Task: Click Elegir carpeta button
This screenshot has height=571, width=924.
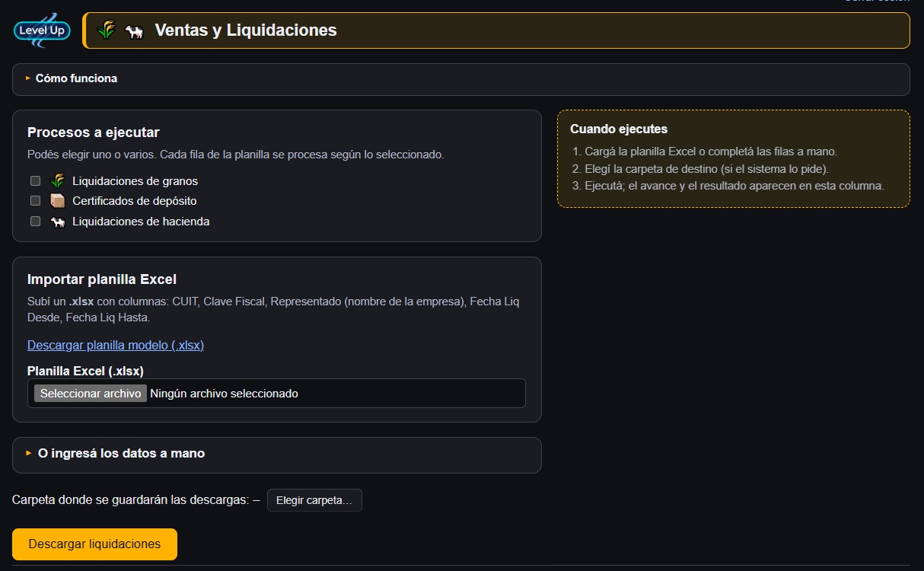Action: tap(314, 500)
